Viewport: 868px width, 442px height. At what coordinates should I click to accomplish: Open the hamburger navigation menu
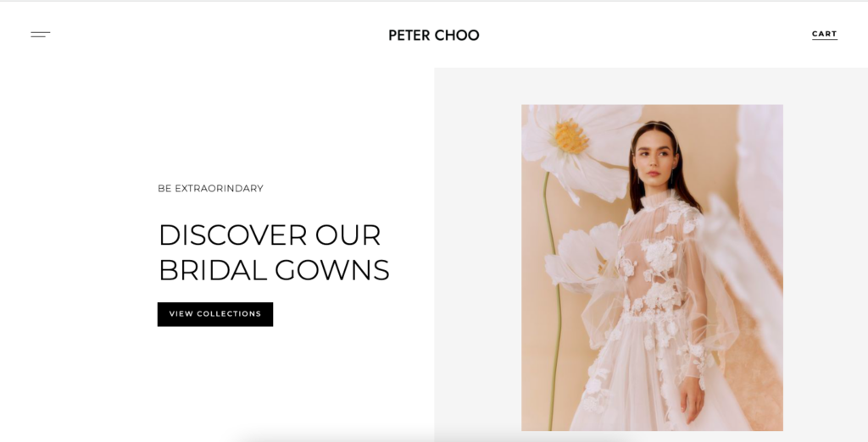pos(41,35)
